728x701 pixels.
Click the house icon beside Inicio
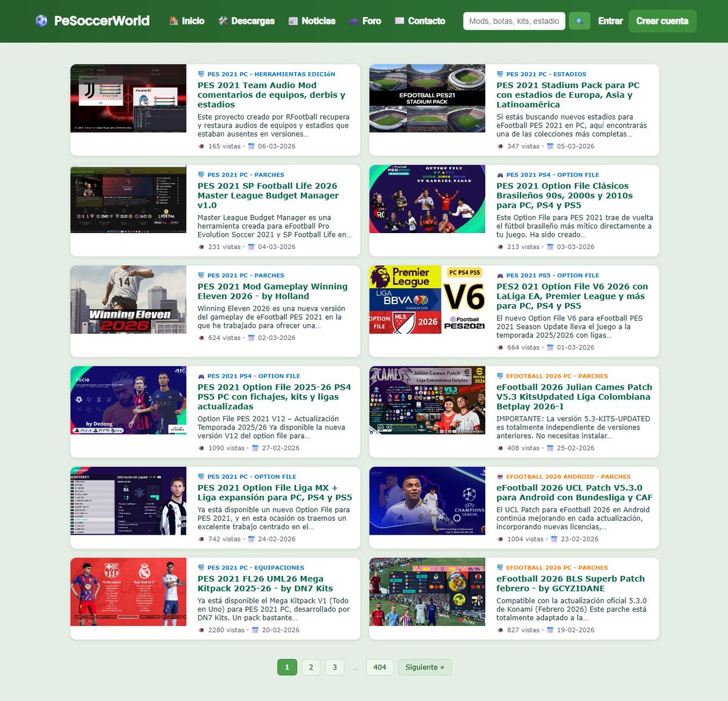pyautogui.click(x=174, y=21)
